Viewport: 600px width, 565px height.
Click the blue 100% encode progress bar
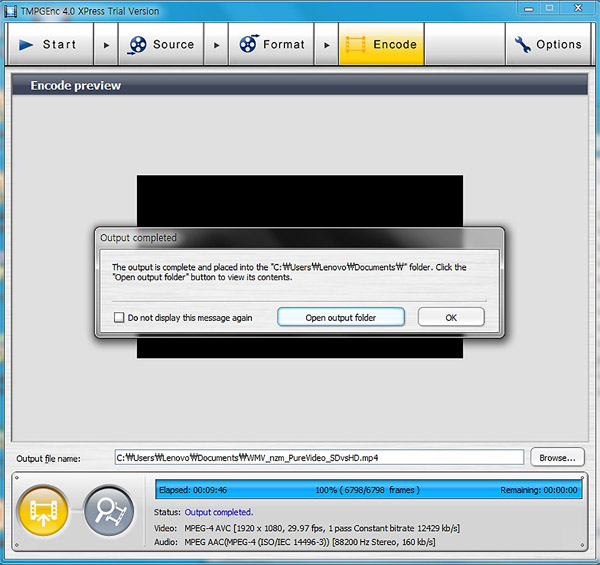point(368,490)
